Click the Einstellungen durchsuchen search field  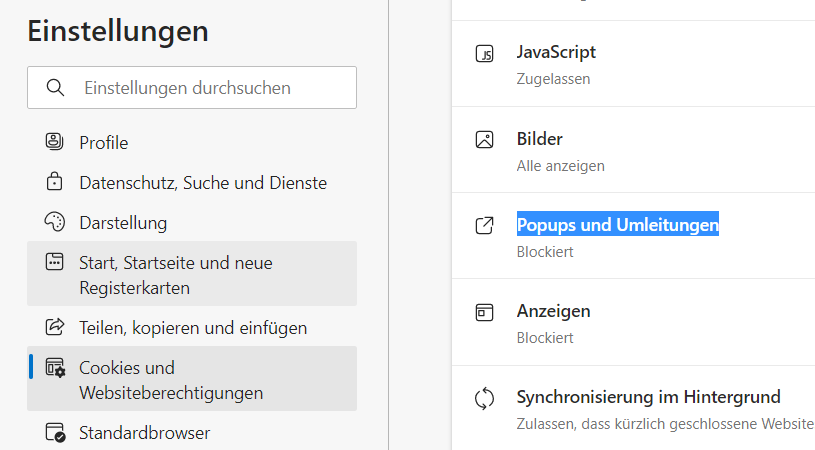(x=192, y=87)
